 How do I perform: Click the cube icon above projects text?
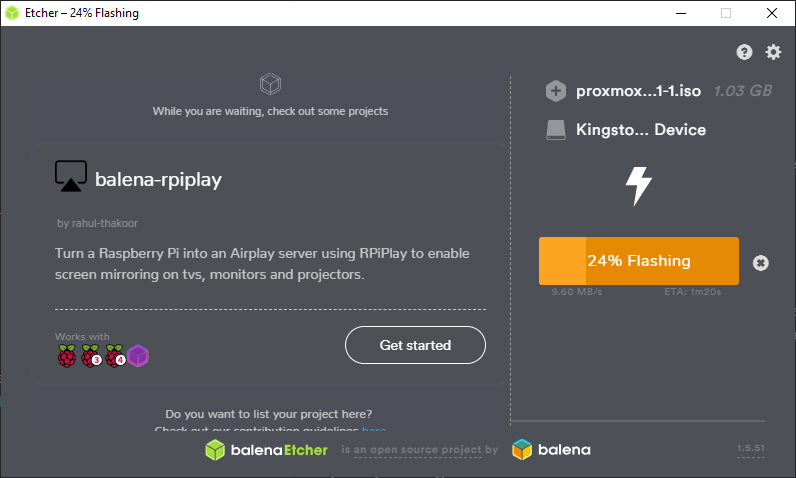coord(269,83)
